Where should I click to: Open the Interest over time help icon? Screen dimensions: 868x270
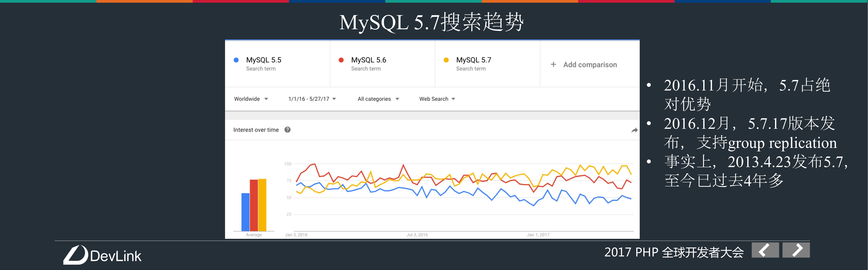287,130
